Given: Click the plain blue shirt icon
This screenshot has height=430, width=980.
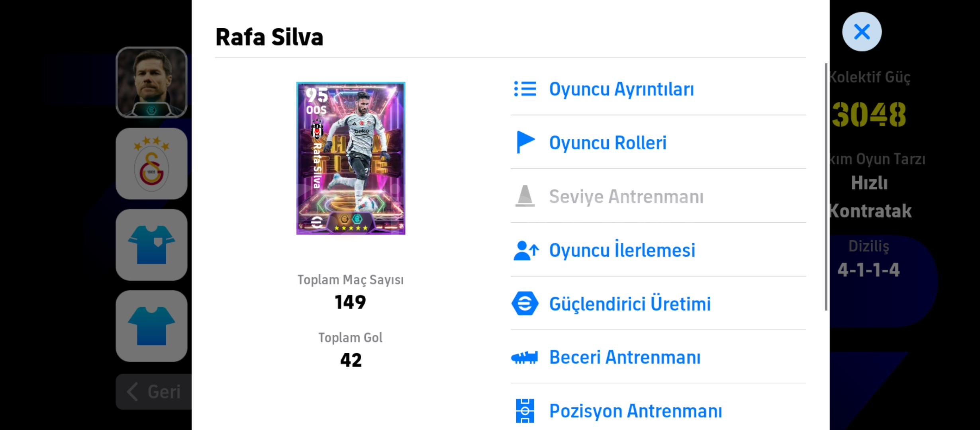Looking at the screenshot, I should click(151, 326).
